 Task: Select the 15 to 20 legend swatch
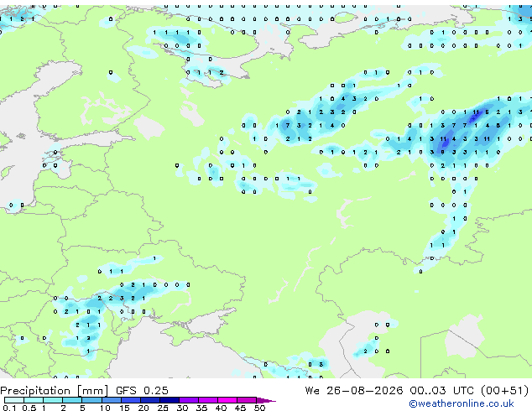coord(130,400)
